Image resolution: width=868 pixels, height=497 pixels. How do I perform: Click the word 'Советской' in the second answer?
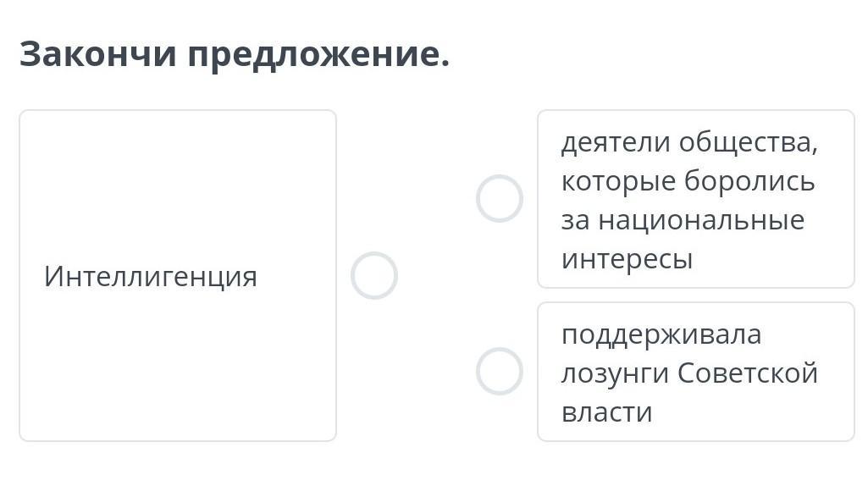(748, 373)
